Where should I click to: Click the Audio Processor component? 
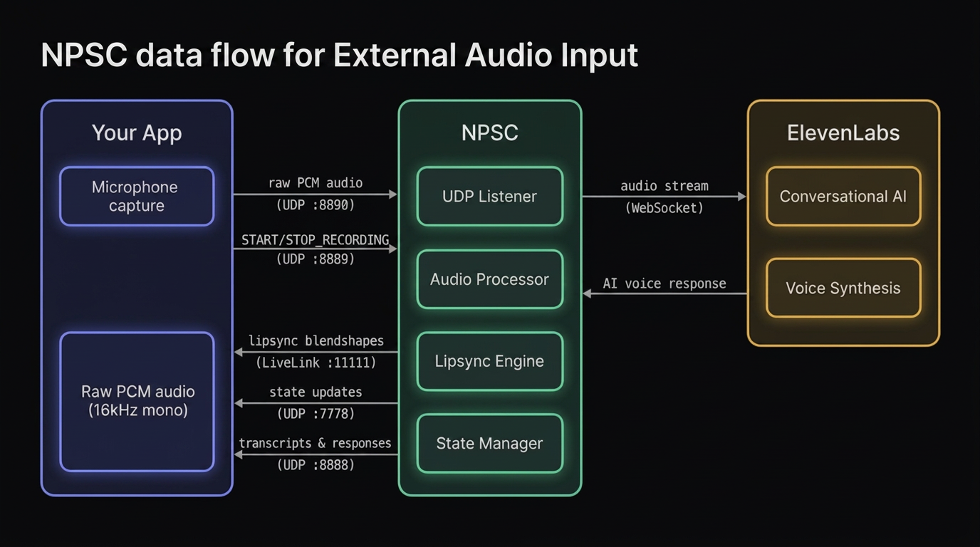(x=489, y=278)
